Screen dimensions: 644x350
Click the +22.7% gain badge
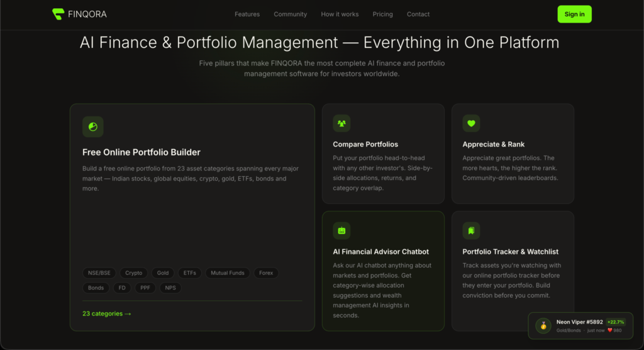tap(616, 322)
